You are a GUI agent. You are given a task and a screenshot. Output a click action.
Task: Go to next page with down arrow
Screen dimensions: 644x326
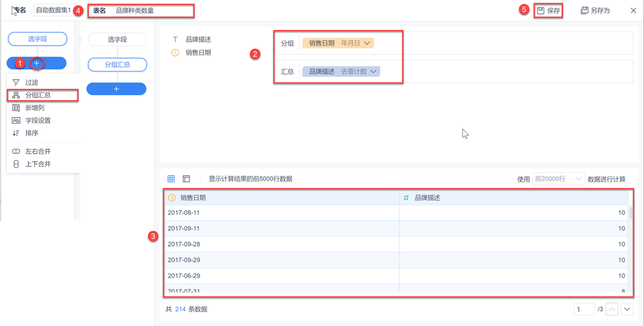627,309
